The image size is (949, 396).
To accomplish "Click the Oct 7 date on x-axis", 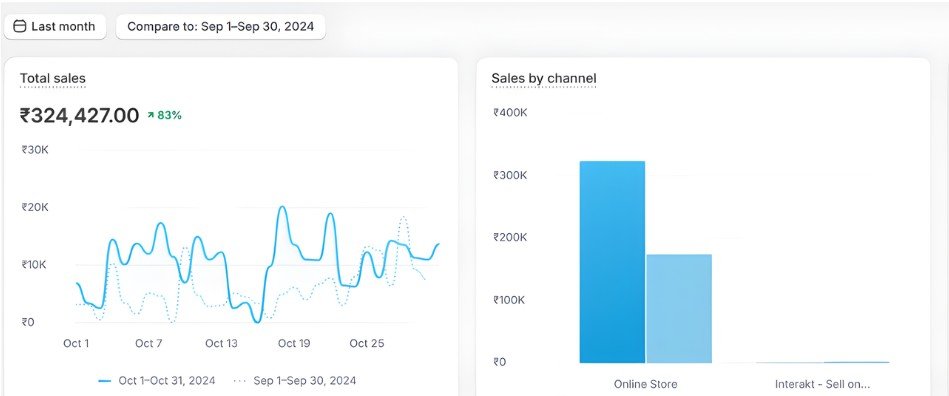I will coord(149,343).
